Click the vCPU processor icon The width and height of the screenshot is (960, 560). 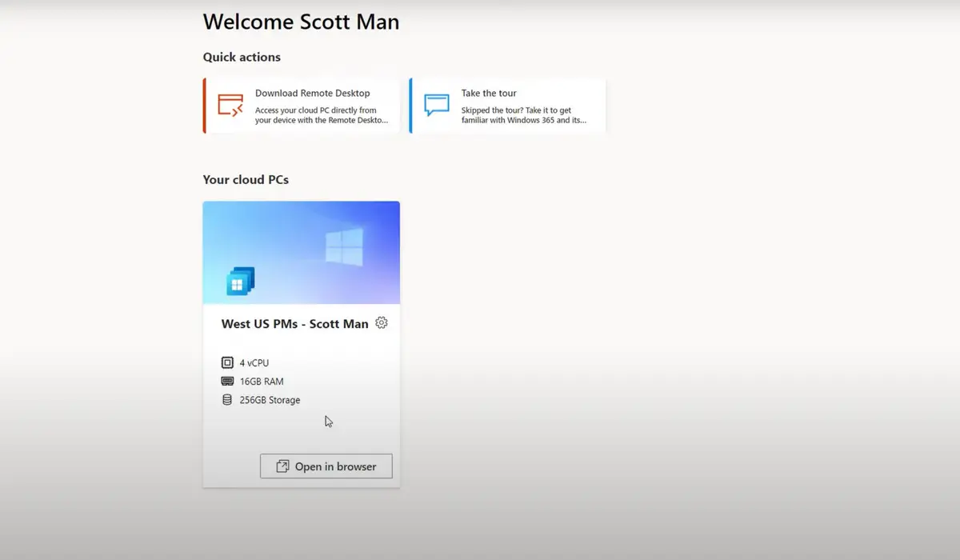[x=227, y=363]
